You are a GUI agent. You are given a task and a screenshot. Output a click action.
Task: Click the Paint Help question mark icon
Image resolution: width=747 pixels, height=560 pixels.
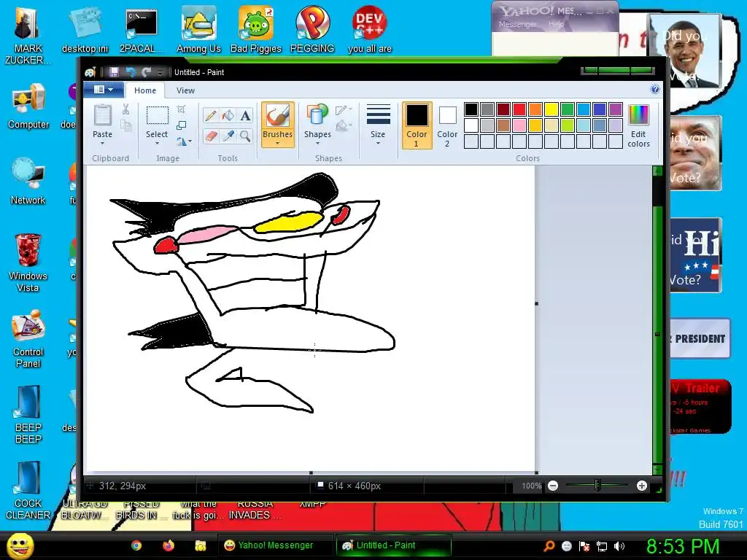[x=655, y=89]
